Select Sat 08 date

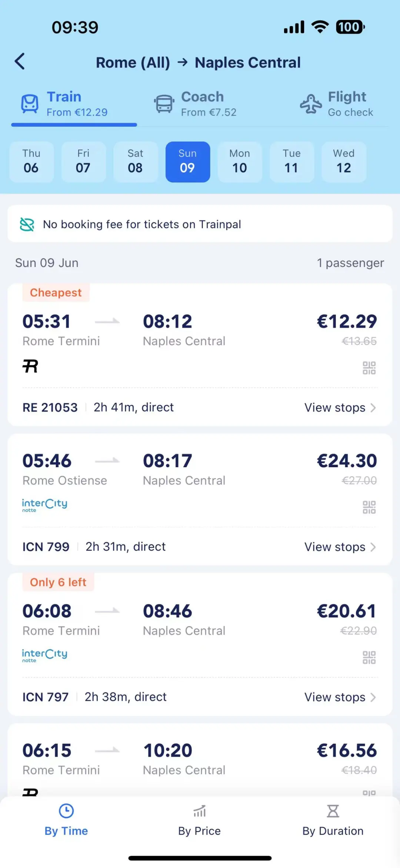coord(135,162)
